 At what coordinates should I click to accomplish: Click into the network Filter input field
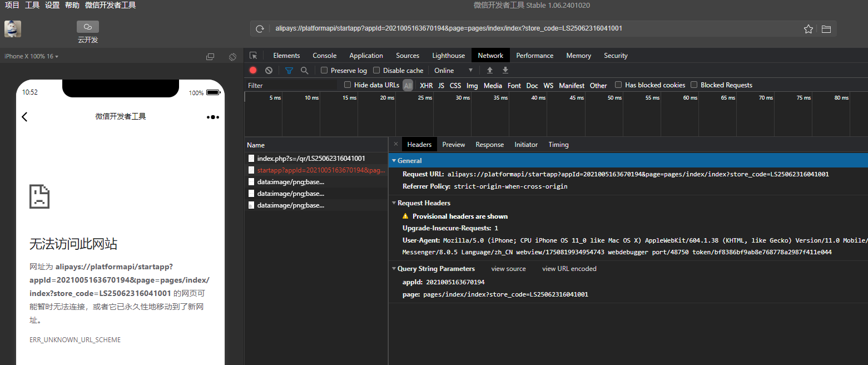pyautogui.click(x=291, y=86)
